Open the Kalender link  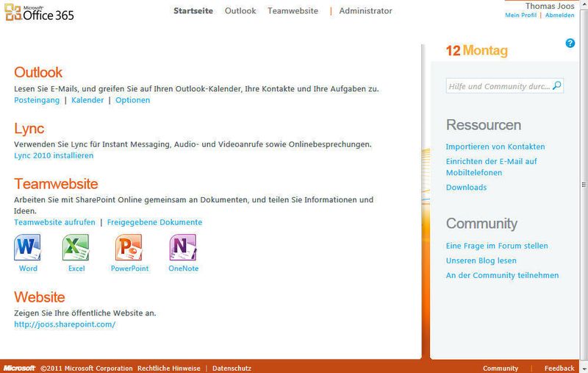click(87, 100)
